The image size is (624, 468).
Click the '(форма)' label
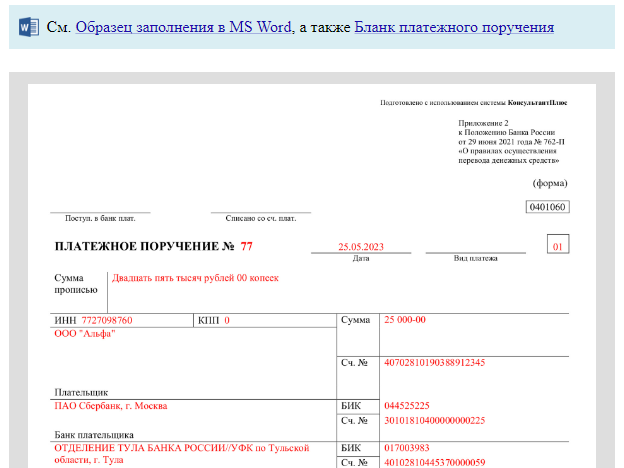pyautogui.click(x=550, y=183)
